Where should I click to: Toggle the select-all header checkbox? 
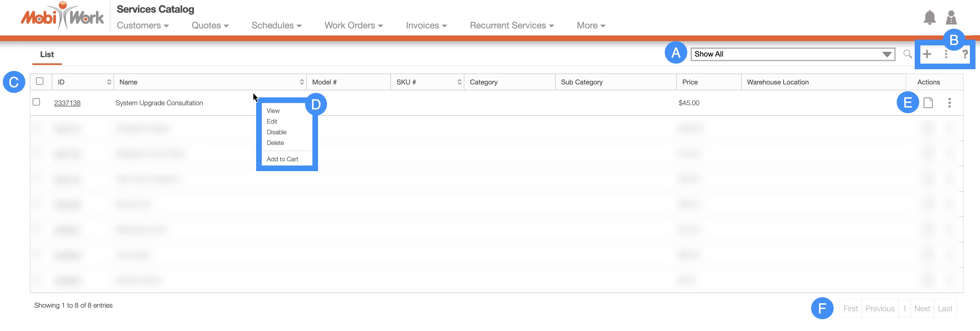40,81
